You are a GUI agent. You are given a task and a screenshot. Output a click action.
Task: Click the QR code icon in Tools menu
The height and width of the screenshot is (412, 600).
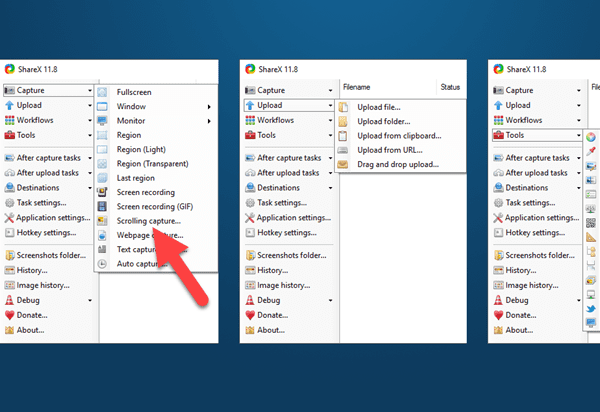(591, 223)
